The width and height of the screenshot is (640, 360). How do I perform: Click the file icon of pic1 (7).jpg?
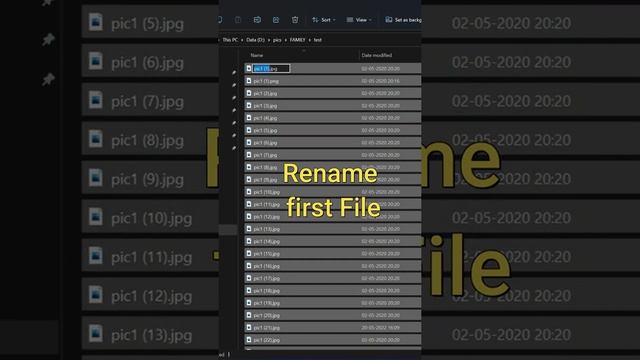tap(249, 155)
